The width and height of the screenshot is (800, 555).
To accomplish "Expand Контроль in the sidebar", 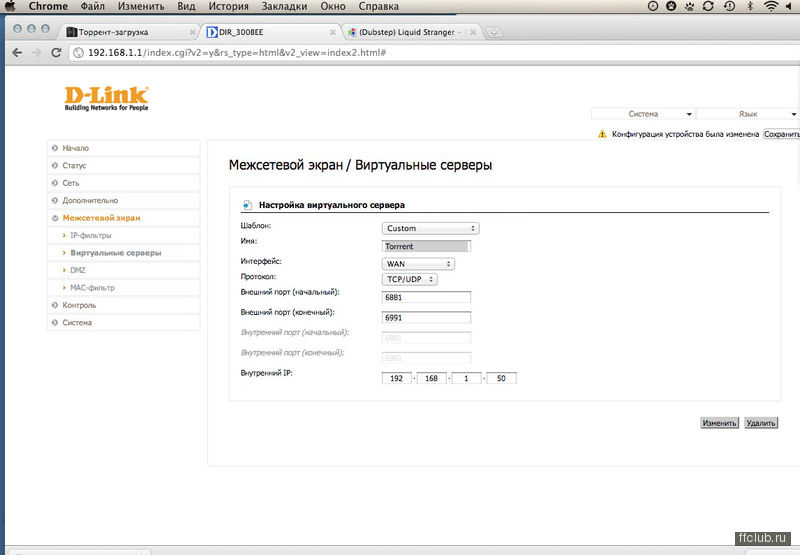I will tap(123, 305).
